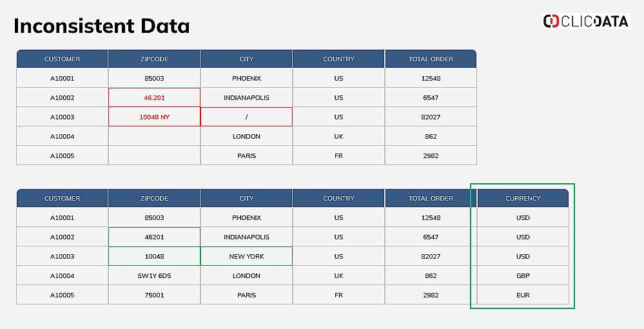Click the first table's COUNTRY header
644x329 pixels.
point(338,59)
